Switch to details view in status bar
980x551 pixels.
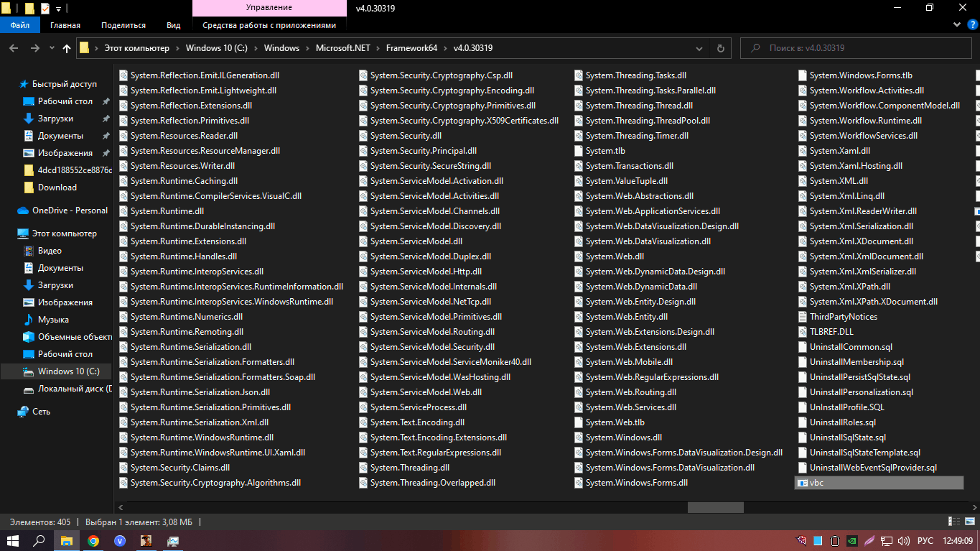pos(954,522)
